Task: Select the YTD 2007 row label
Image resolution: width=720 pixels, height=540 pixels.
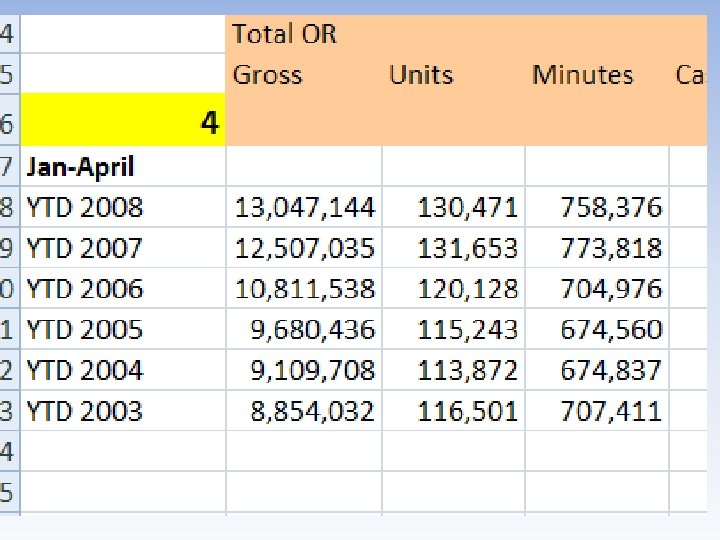Action: click(x=85, y=248)
